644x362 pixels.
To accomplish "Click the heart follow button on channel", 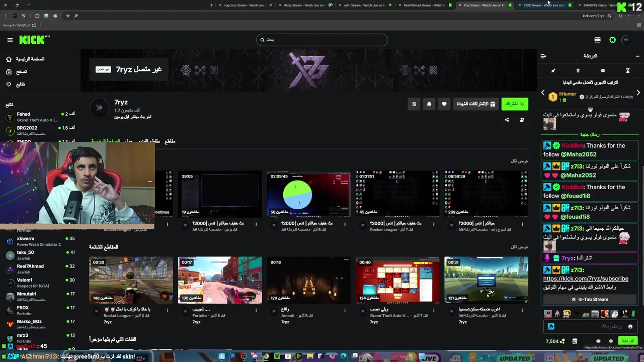I will (444, 104).
